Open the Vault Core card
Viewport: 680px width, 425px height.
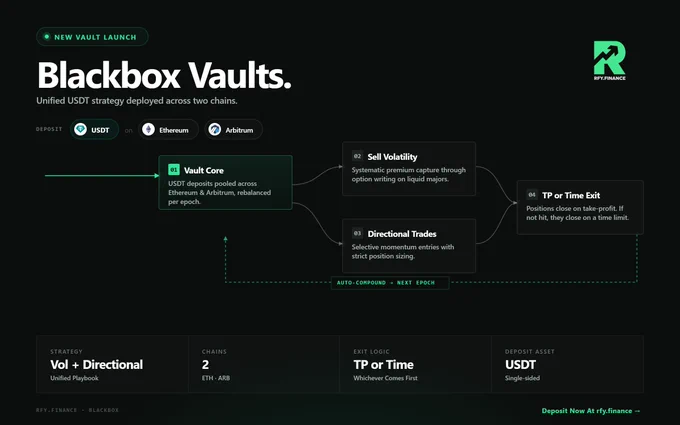tap(226, 183)
